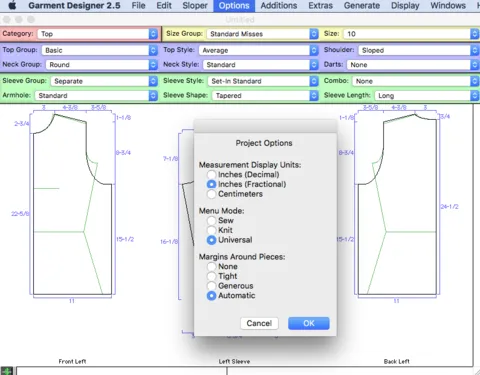Open the Apple menu
This screenshot has height=375, width=480.
[12, 5]
